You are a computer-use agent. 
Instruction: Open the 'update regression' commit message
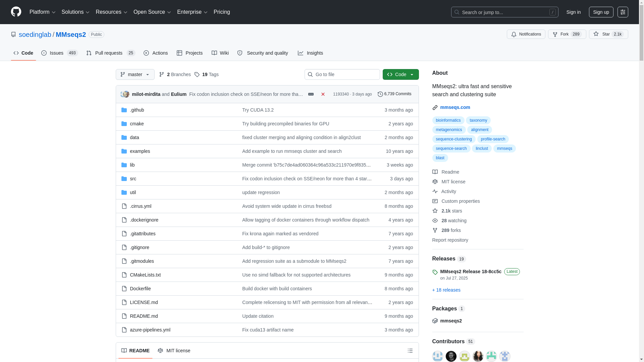(261, 192)
